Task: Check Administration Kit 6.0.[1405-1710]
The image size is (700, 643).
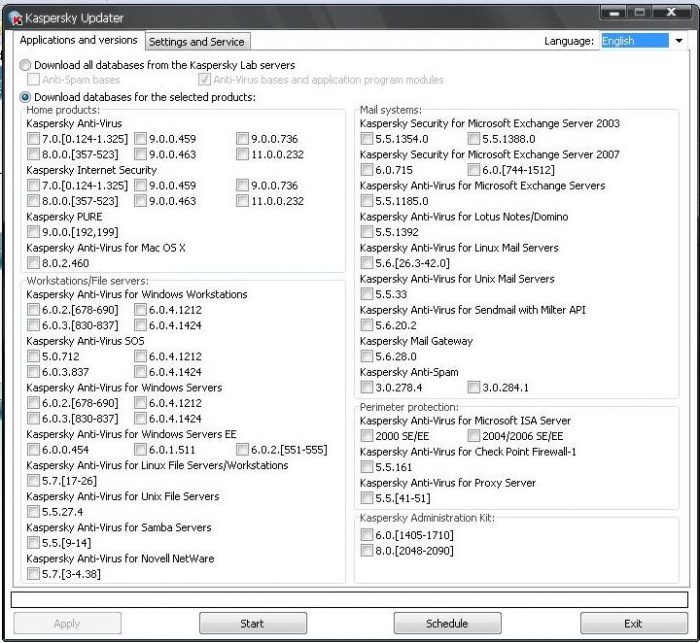Action: 367,535
